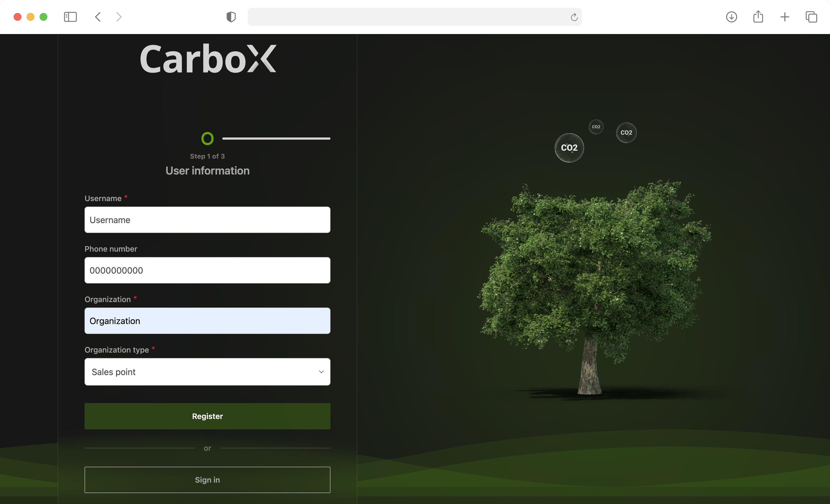Viewport: 830px width, 504px height.
Task: Click the CarboX logo
Action: point(208,59)
